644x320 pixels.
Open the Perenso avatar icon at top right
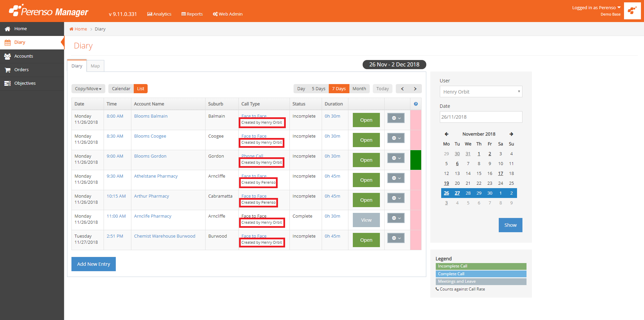632,11
